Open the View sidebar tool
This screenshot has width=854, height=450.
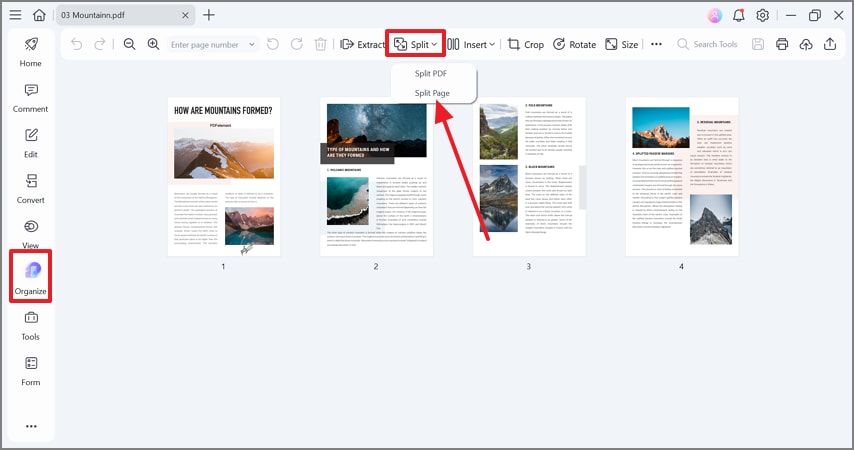(x=30, y=234)
